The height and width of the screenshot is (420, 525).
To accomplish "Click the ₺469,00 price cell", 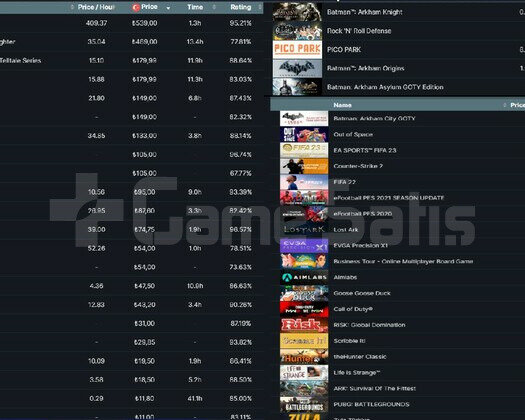I will (144, 42).
